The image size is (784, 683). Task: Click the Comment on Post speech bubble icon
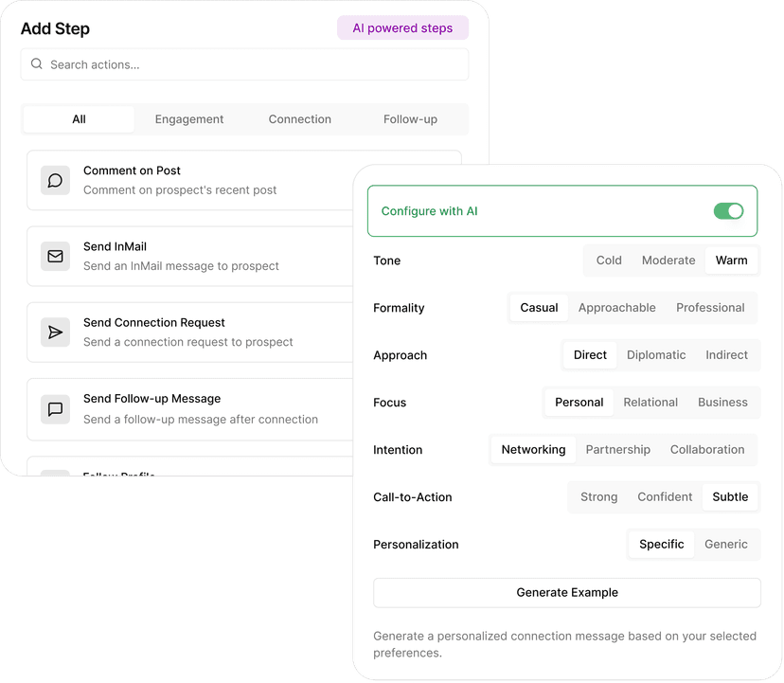click(x=55, y=180)
